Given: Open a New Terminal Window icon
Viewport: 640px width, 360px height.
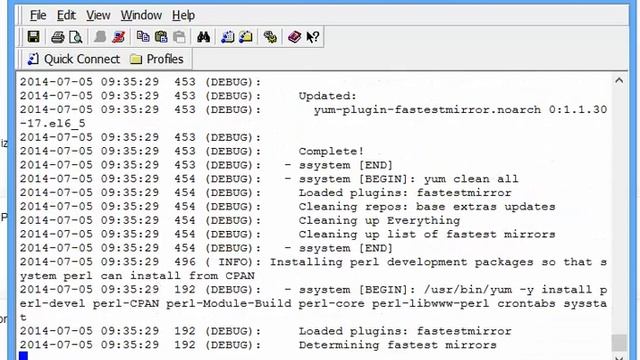Looking at the screenshot, I should click(227, 37).
